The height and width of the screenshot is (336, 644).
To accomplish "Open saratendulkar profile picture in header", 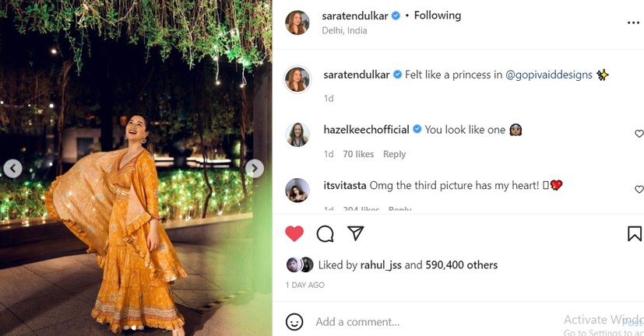I will (297, 23).
